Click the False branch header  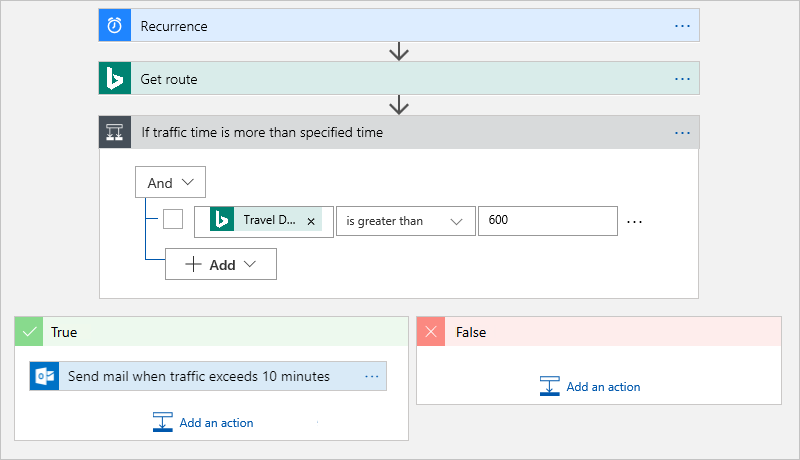[599, 332]
